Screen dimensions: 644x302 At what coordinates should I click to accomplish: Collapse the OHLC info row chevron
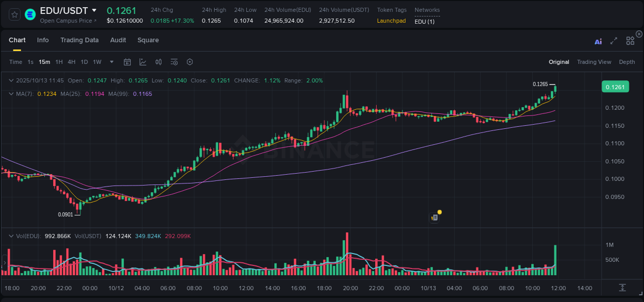coord(11,80)
